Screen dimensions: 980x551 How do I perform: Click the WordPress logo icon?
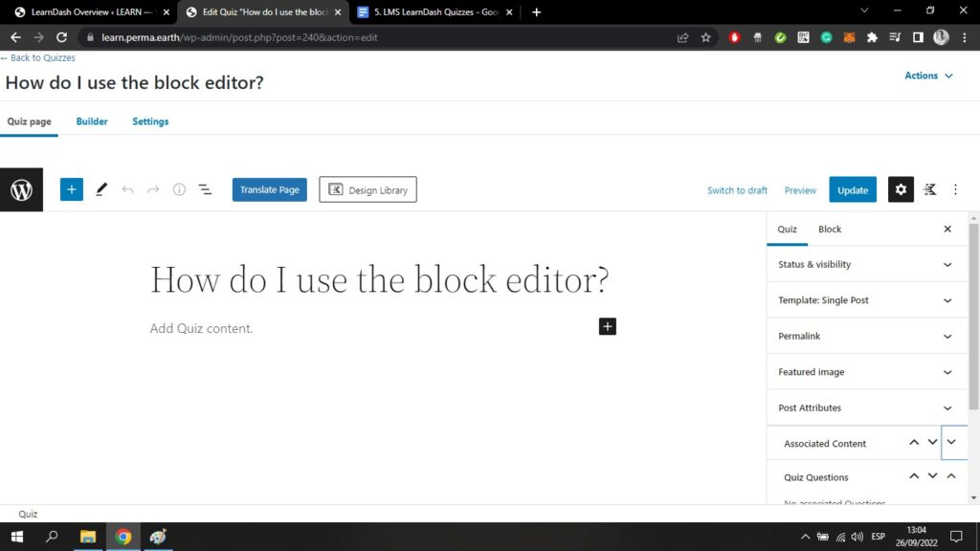coord(21,190)
